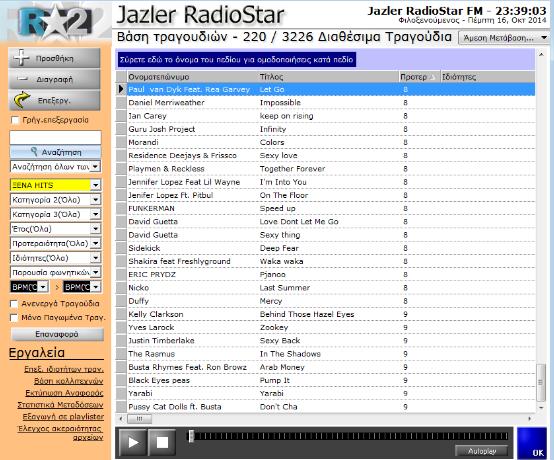554x460 pixels.
Task: Open Εκτύπωση Αναφοράς link
Action: 64,393
